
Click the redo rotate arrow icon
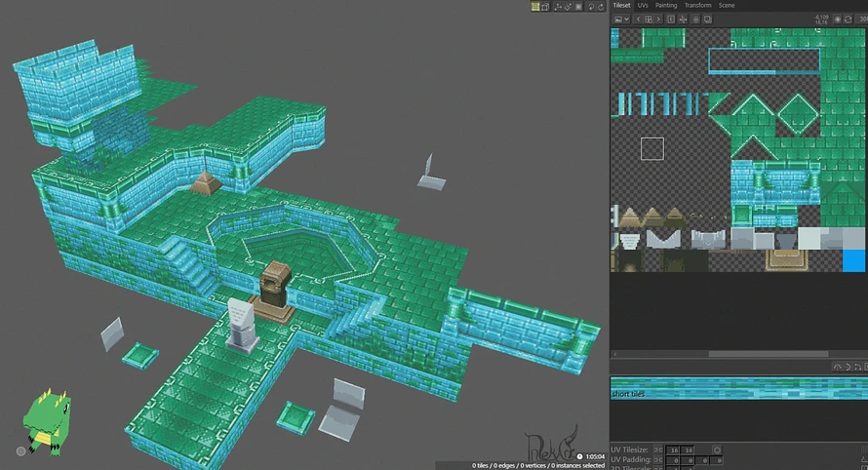(601, 7)
